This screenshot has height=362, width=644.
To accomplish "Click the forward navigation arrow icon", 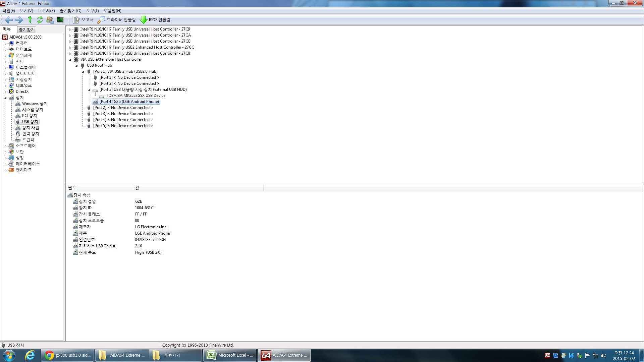I will pos(19,20).
